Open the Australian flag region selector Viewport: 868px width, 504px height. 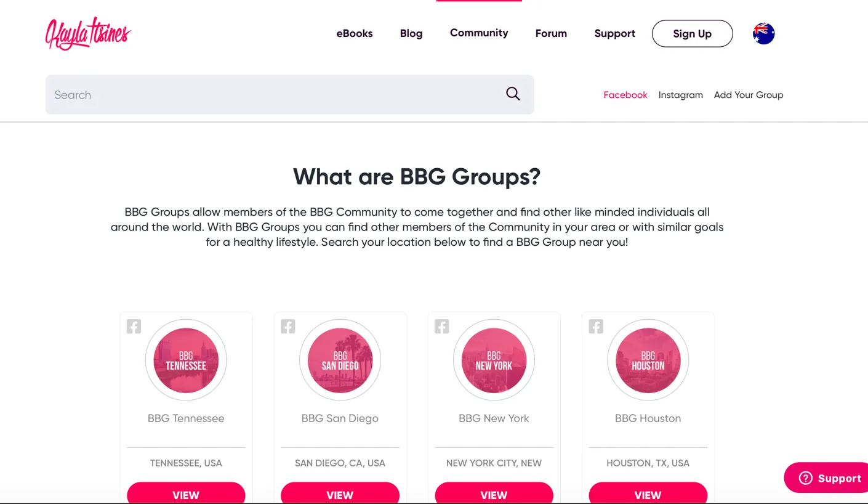763,33
